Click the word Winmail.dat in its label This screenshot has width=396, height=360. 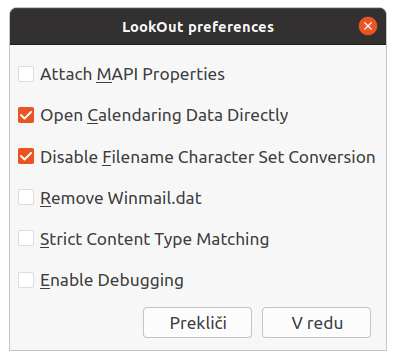coord(155,198)
